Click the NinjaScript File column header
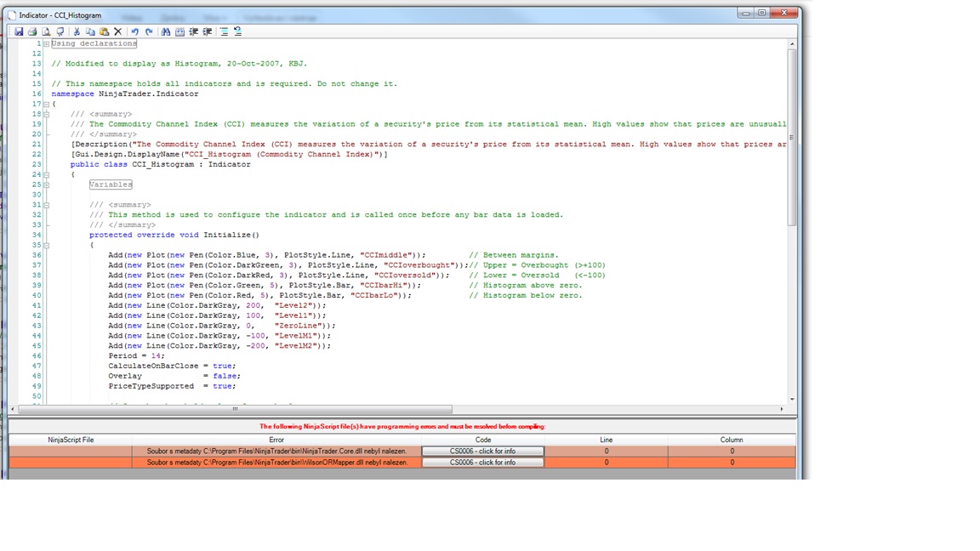The height and width of the screenshot is (551, 980). click(x=71, y=440)
